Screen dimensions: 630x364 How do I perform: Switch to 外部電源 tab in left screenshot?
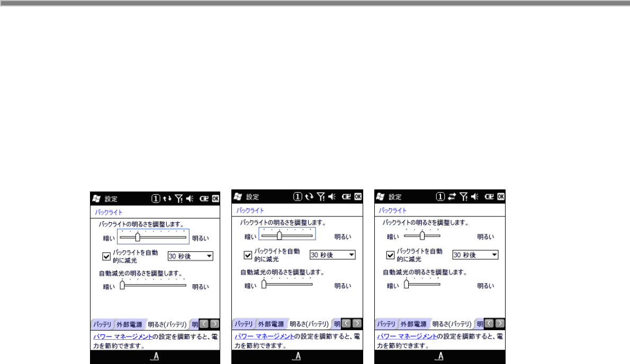[x=129, y=324]
